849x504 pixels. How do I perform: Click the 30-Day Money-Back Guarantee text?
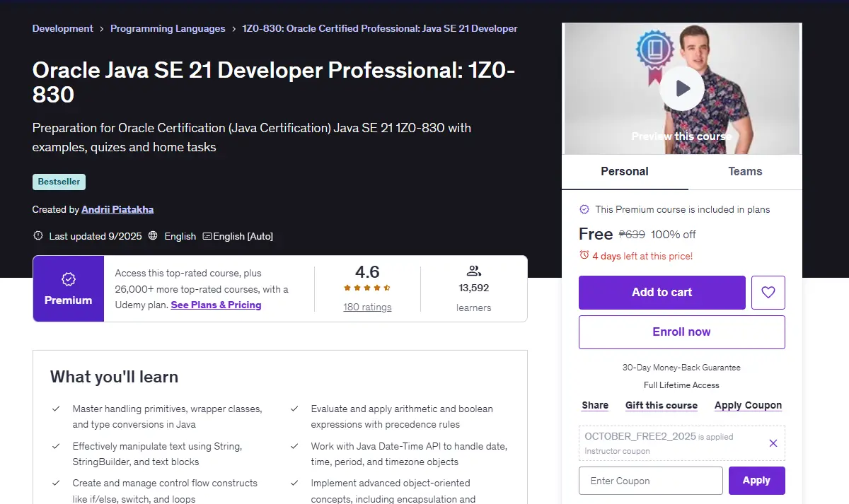tap(682, 368)
